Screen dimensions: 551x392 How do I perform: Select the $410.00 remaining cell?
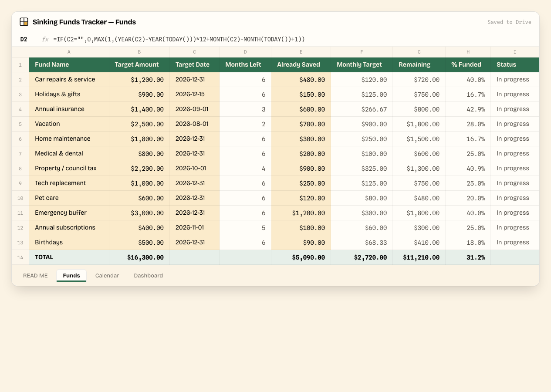[419, 243]
